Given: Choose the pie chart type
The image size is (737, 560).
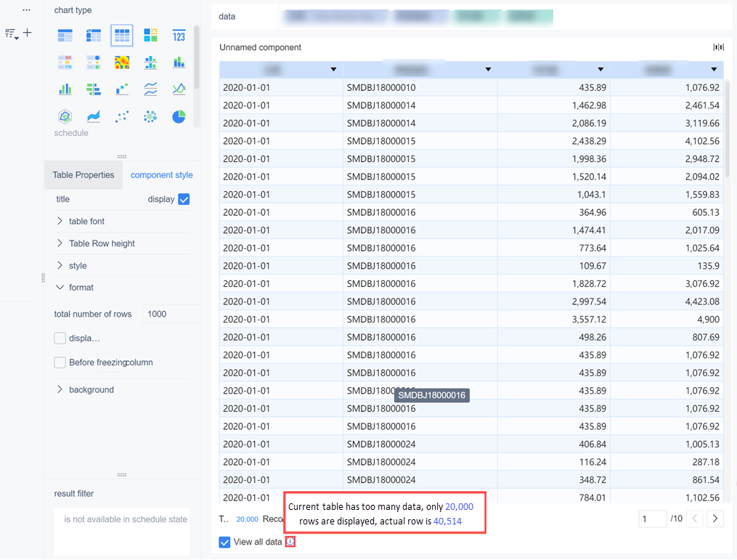Looking at the screenshot, I should click(x=179, y=117).
